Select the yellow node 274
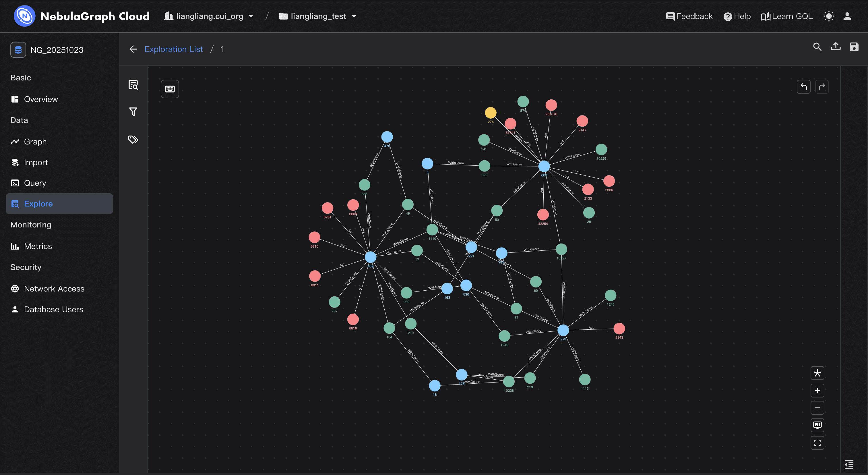Viewport: 868px width, 475px height. (490, 113)
